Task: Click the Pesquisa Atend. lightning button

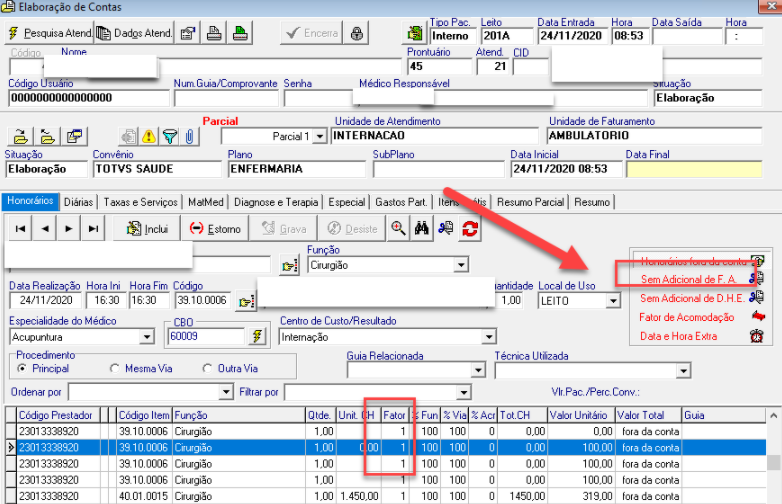Action: [x=49, y=33]
